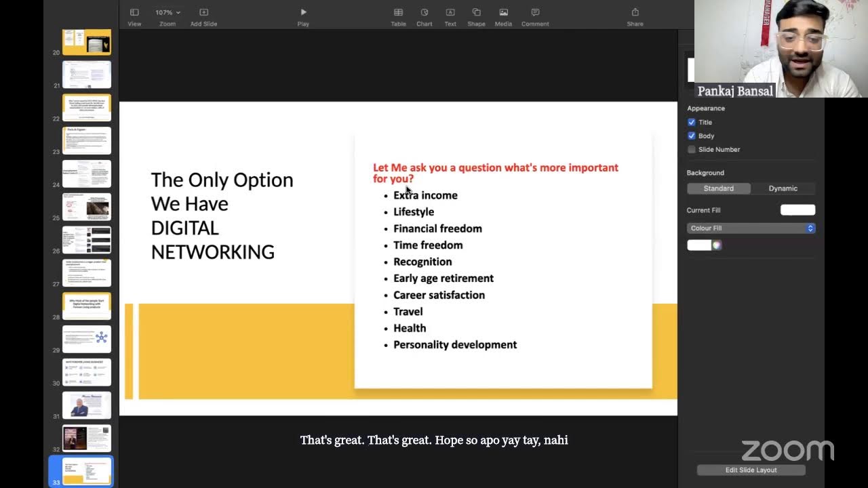
Task: Toggle the Title checkbox
Action: (x=692, y=122)
